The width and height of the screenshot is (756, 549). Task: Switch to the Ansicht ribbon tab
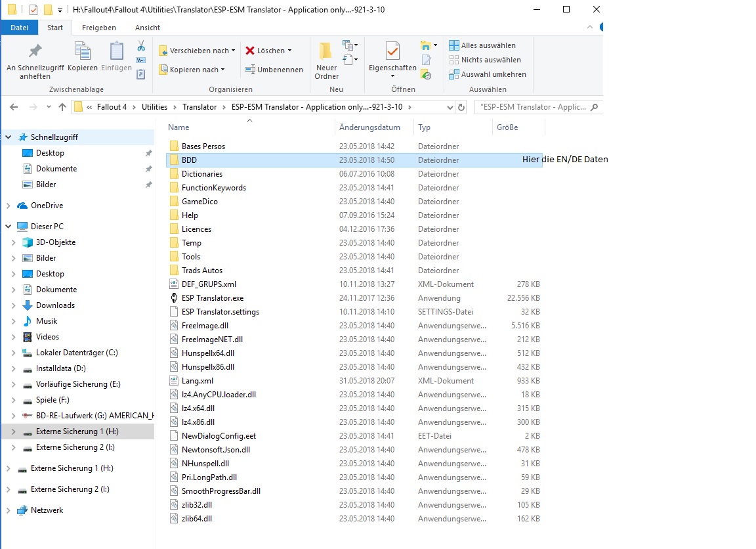(x=147, y=28)
